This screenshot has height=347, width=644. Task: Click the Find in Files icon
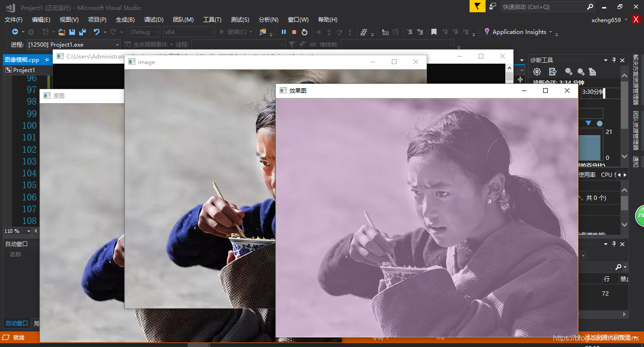(263, 32)
